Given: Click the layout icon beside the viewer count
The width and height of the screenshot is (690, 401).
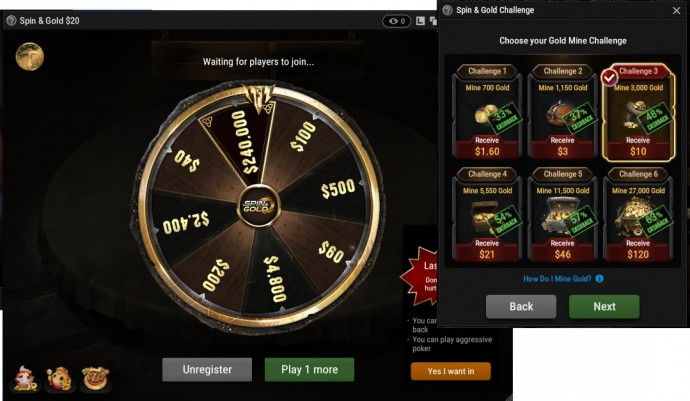Looking at the screenshot, I should tap(420, 21).
